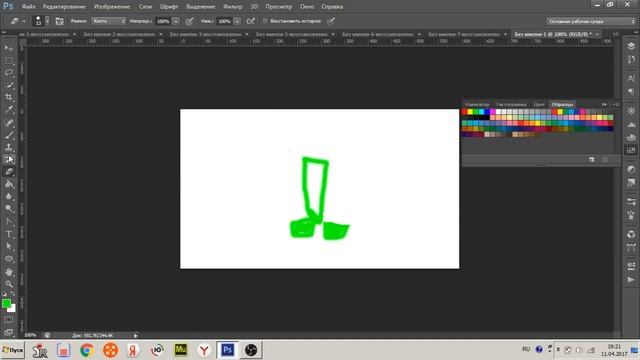Select the Clone Stamp tool
Viewport: 640px width, 360px height.
9,147
